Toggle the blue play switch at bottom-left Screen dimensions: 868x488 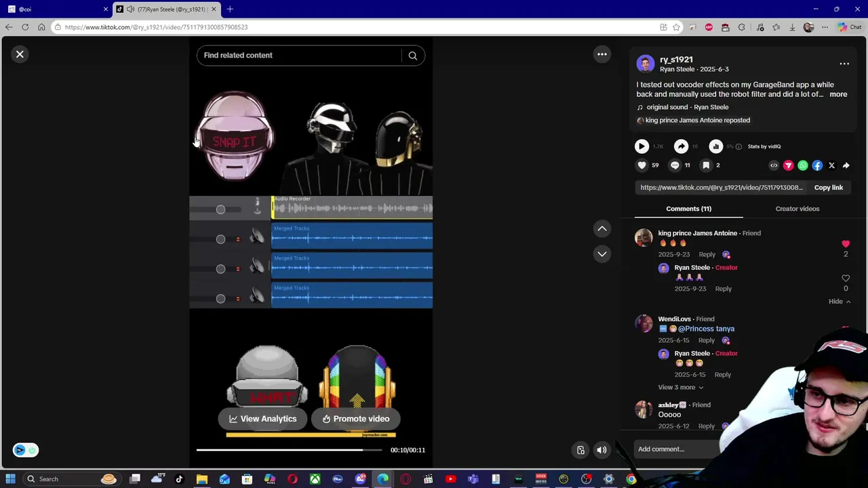point(25,450)
